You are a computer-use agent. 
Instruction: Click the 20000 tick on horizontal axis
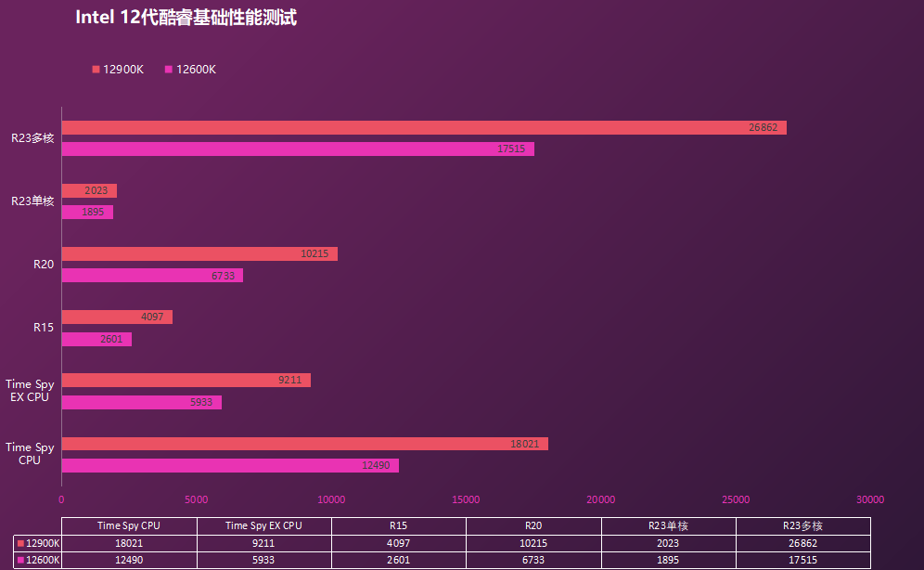click(x=600, y=499)
